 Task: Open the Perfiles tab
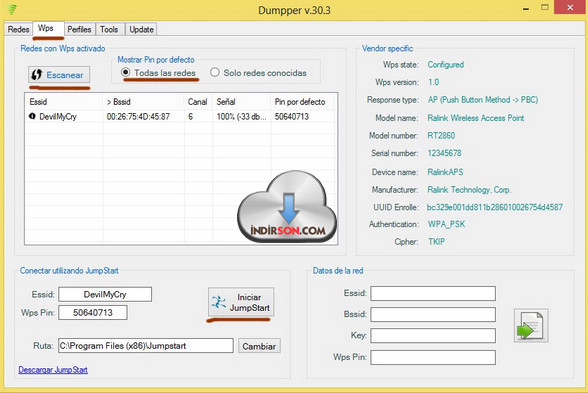click(79, 29)
